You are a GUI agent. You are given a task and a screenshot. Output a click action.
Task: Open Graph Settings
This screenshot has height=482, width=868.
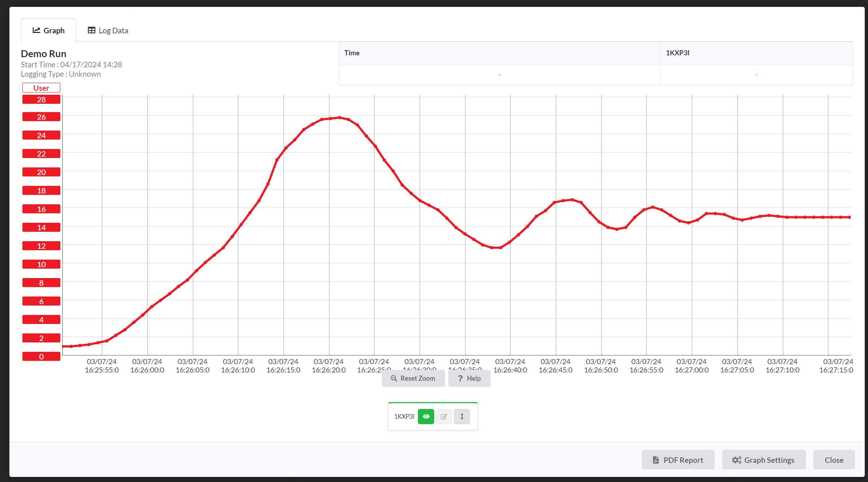coord(764,460)
